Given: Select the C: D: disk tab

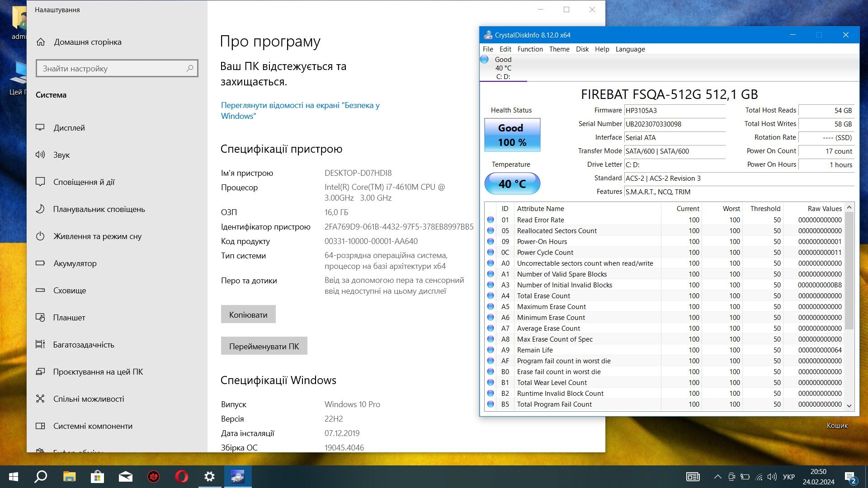Looking at the screenshot, I should tap(503, 68).
